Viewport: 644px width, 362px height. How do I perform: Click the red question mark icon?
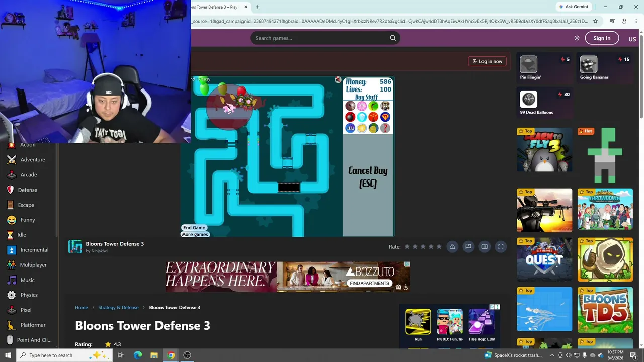[x=385, y=128]
